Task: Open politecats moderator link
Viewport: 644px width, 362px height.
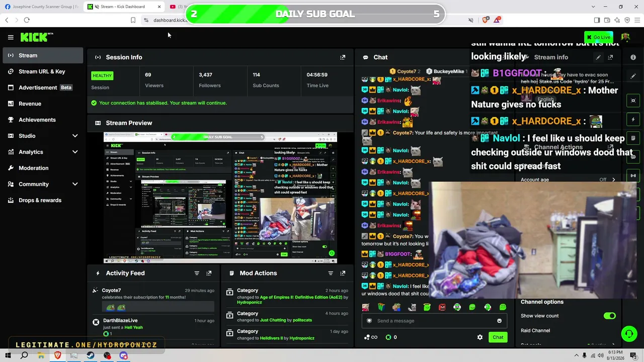Action: pos(302,320)
